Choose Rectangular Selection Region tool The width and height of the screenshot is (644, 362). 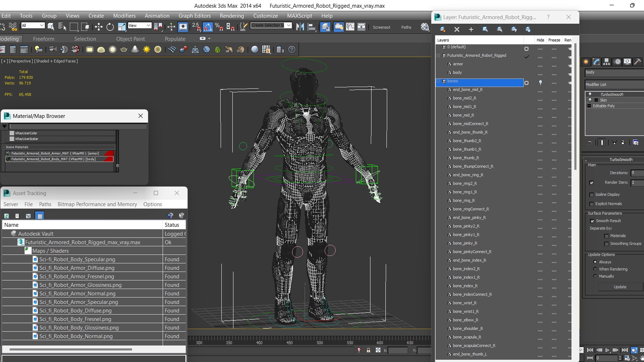click(74, 27)
